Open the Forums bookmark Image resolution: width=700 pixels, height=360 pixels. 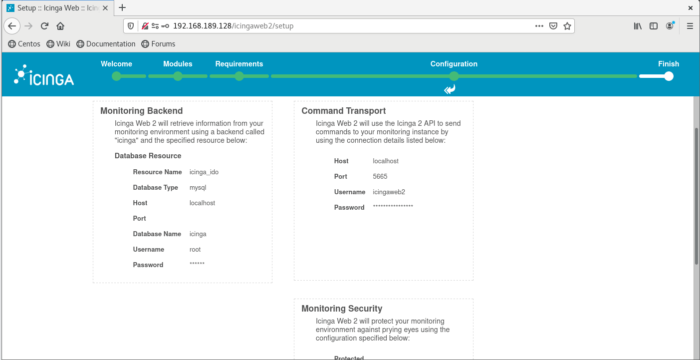point(158,44)
